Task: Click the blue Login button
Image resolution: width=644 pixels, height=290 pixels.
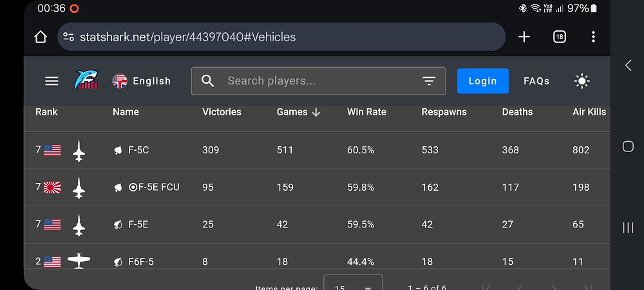Action: [482, 81]
